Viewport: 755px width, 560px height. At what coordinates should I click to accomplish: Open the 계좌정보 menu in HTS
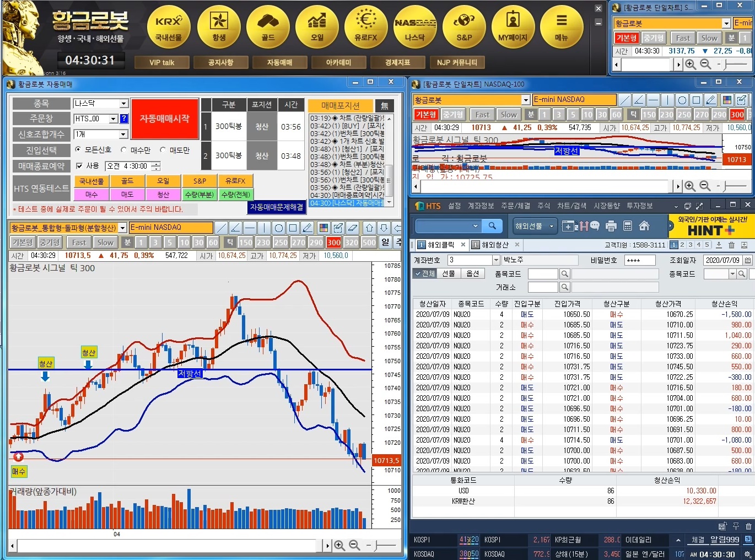point(481,206)
